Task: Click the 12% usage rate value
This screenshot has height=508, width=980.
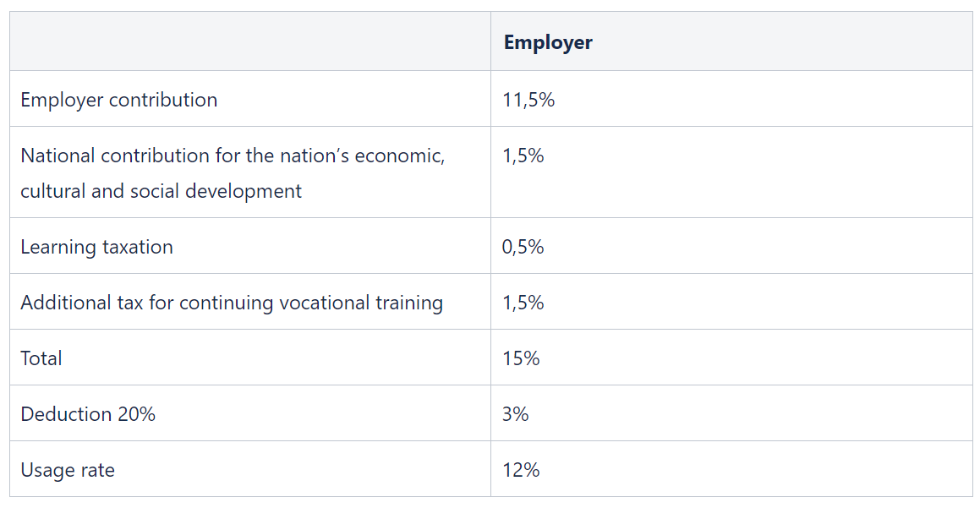Action: (x=521, y=470)
